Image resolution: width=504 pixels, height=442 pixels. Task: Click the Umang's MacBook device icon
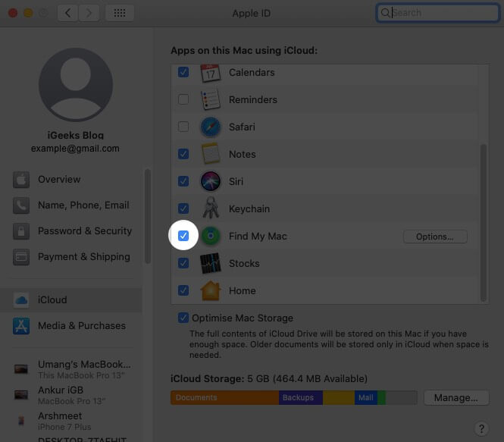pos(21,368)
